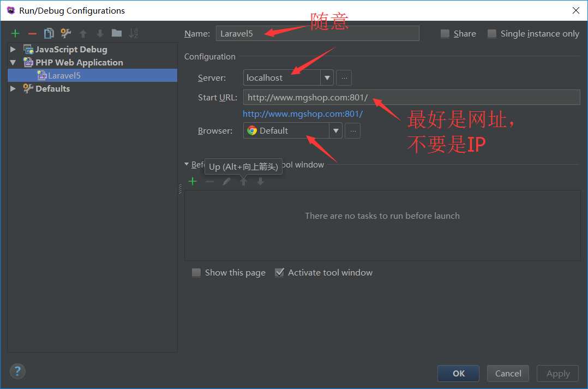Viewport: 588px width, 389px height.
Task: Select PHP Web Application tree item
Action: point(79,63)
